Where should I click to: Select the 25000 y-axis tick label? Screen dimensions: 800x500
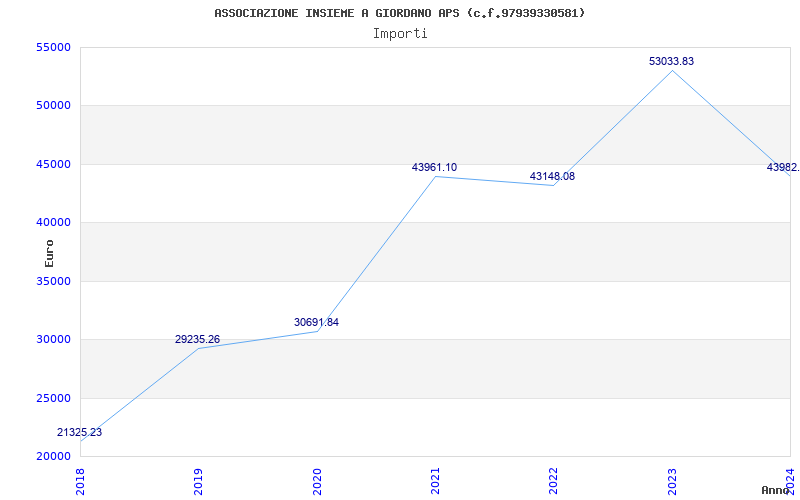pyautogui.click(x=52, y=398)
